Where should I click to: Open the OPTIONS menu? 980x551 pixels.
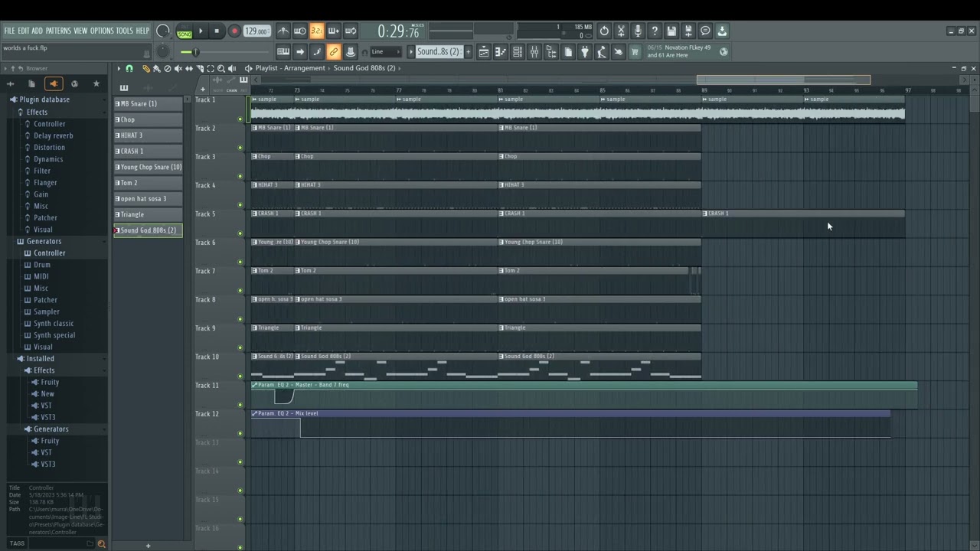[x=102, y=31]
